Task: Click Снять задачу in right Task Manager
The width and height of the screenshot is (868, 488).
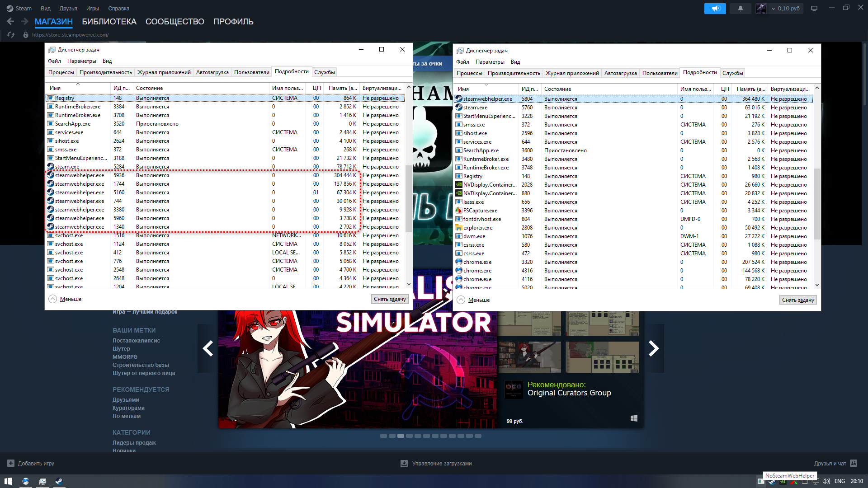Action: 798,300
